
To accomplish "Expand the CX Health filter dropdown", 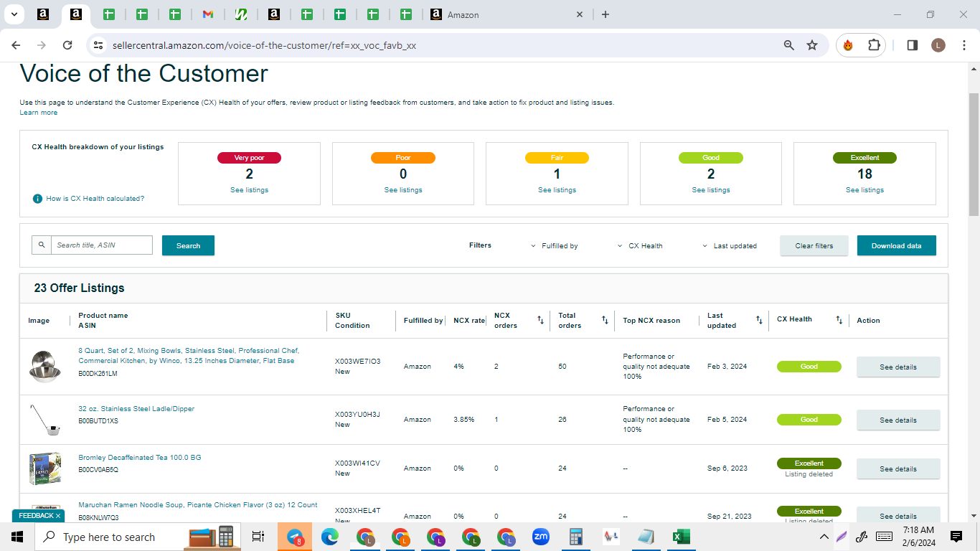I will click(640, 246).
